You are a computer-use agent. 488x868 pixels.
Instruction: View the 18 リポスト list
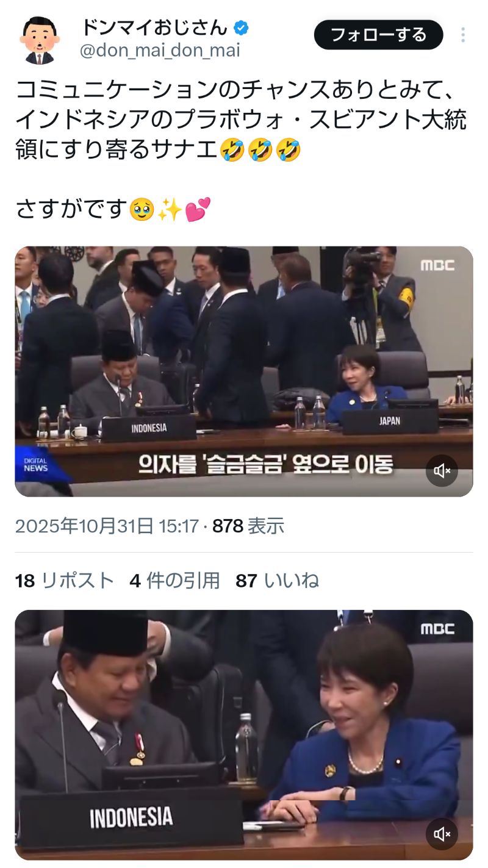65,581
